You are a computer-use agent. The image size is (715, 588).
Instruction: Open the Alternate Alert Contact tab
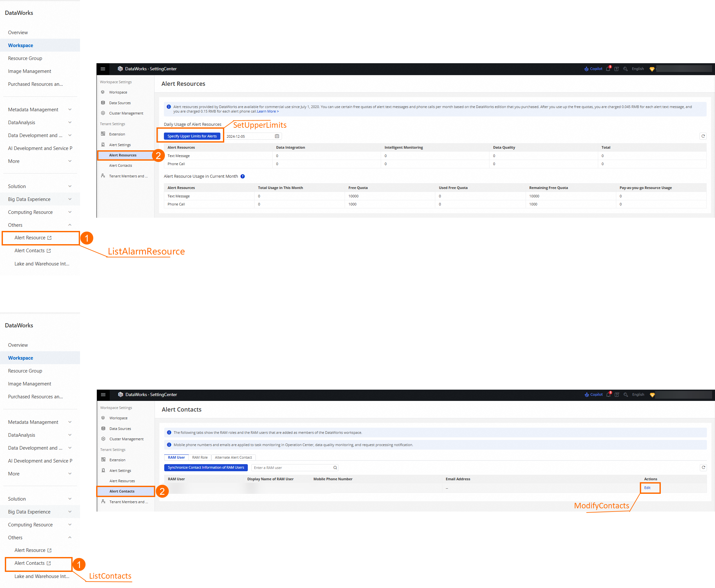233,458
